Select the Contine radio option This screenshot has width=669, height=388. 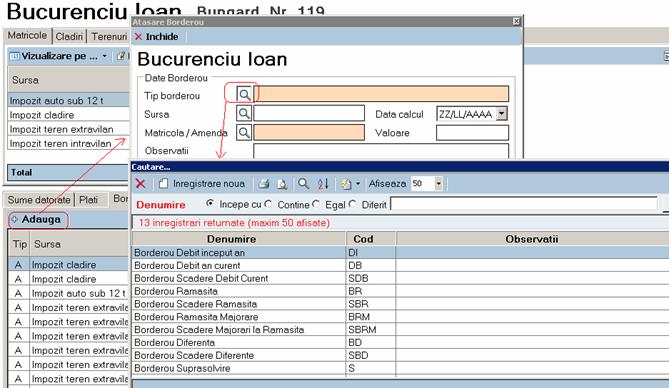(268, 204)
